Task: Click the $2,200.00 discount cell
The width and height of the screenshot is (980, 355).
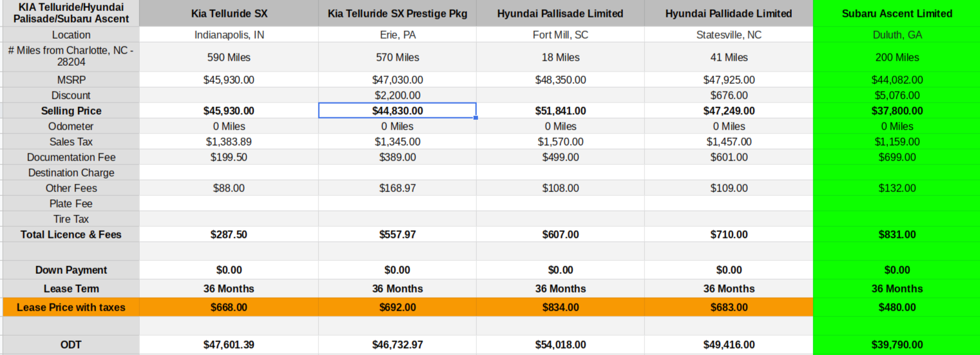Action: click(x=397, y=95)
